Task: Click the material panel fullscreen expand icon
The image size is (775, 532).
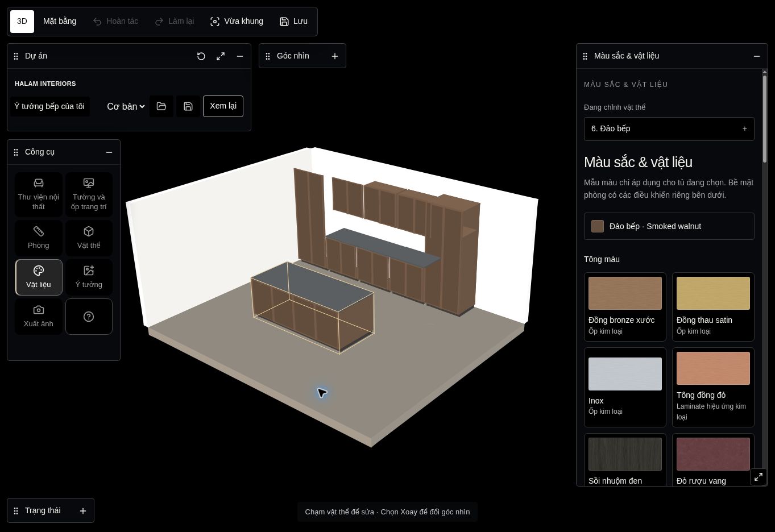Action: pyautogui.click(x=759, y=477)
